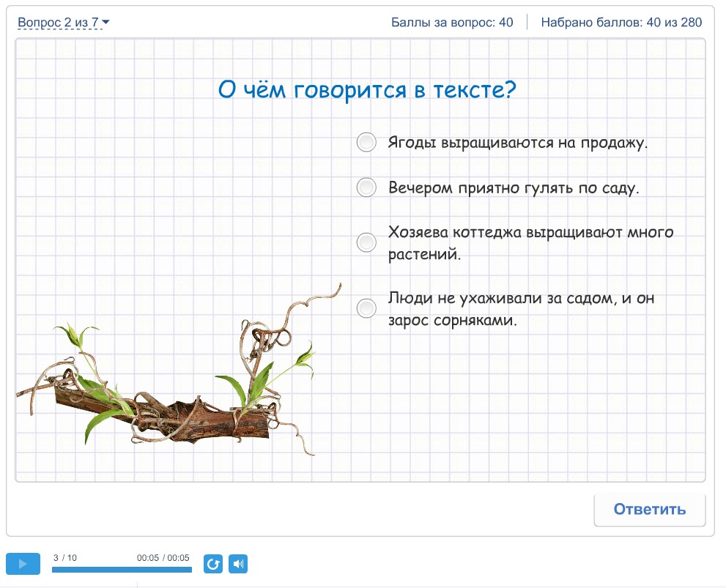Image resolution: width=726 pixels, height=588 pixels.
Task: Click the slide counter '3 / 10'
Action: tap(64, 557)
